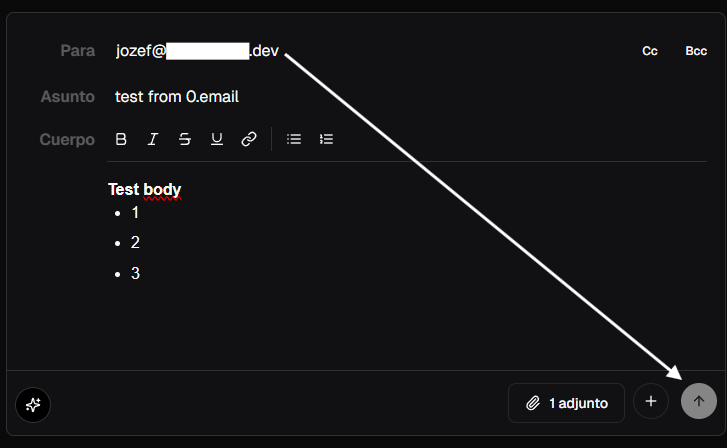Click the Asunto subject field
This screenshot has width=727, height=448.
coord(411,96)
